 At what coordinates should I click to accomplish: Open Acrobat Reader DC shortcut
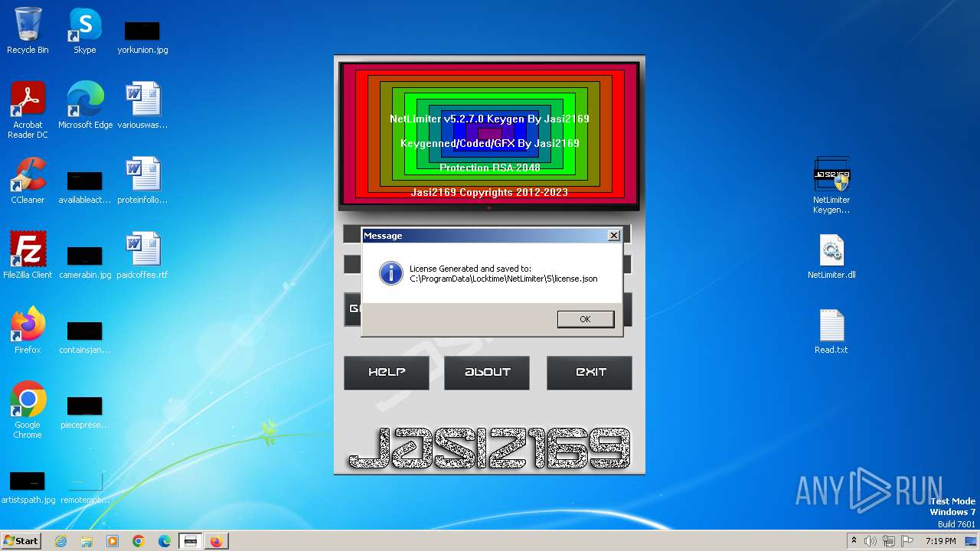point(28,110)
